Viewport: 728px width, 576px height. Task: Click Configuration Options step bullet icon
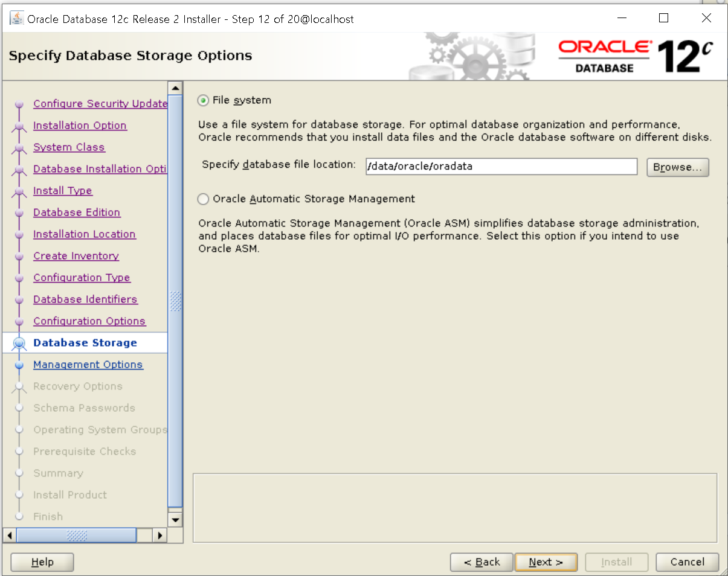19,321
